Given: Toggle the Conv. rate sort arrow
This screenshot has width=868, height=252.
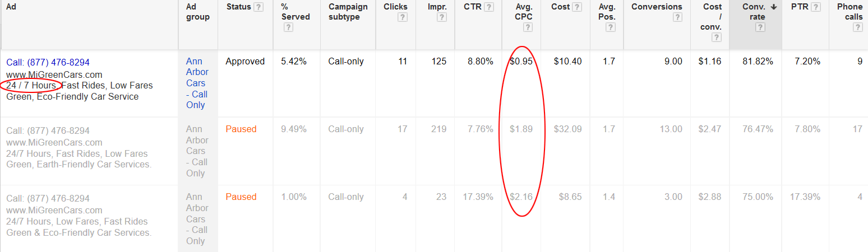Looking at the screenshot, I should click(774, 7).
